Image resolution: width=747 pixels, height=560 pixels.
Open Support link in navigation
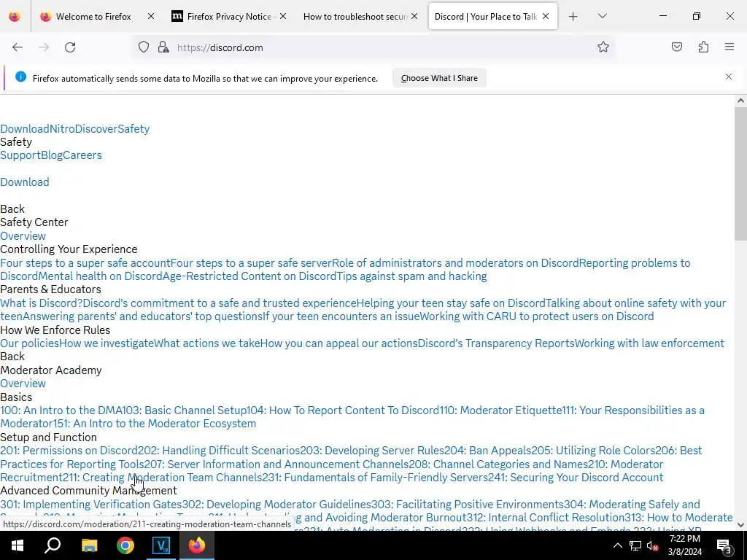coord(20,155)
